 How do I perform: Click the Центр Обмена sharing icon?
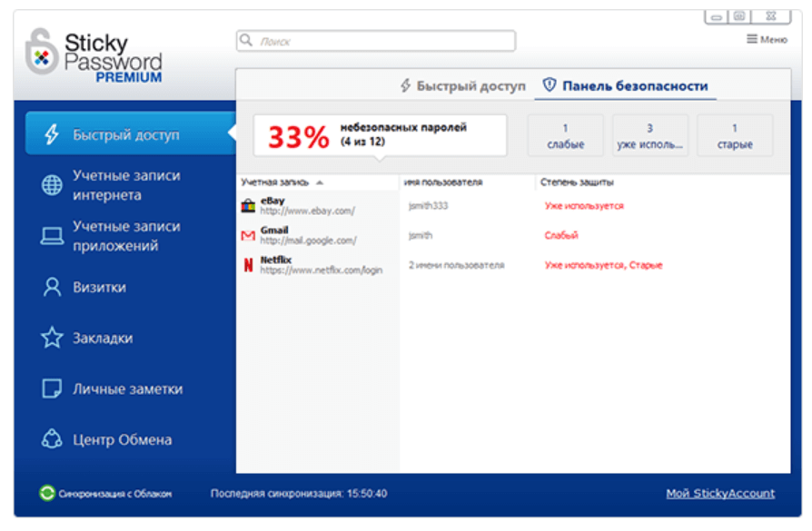[x=52, y=439]
